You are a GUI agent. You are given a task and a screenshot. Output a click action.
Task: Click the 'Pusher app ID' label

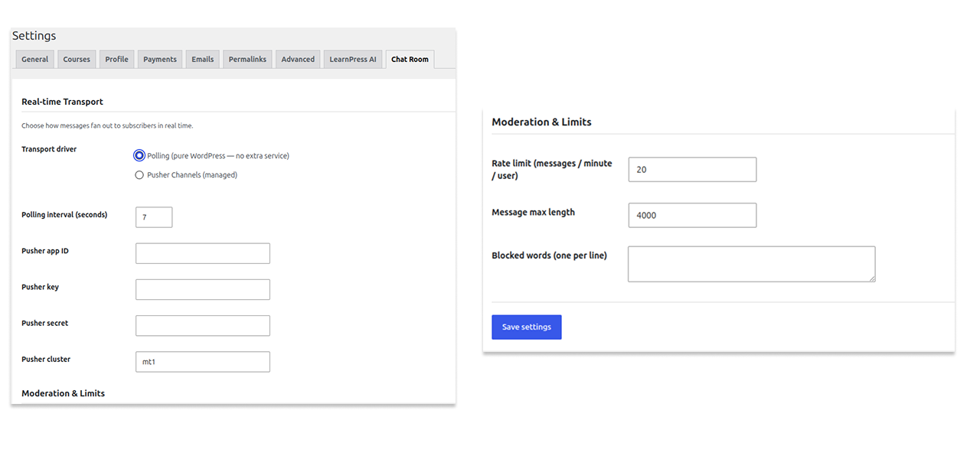pos(45,251)
